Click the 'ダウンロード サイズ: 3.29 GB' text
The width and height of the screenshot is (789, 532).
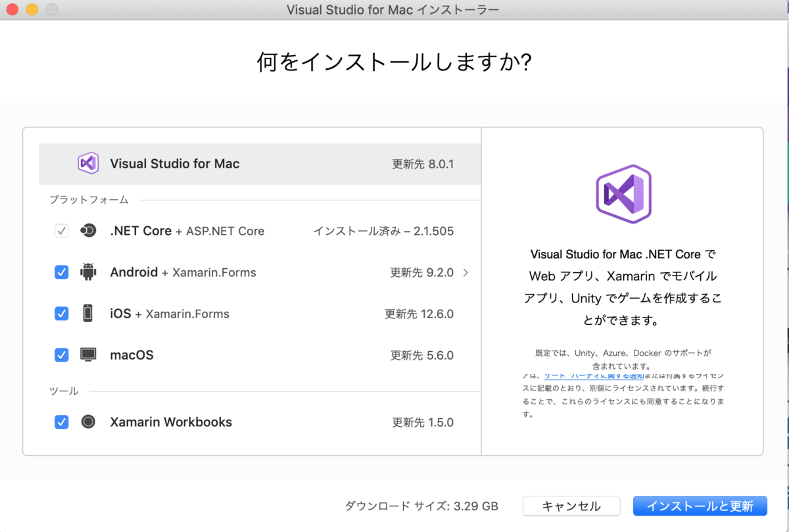[x=421, y=506]
